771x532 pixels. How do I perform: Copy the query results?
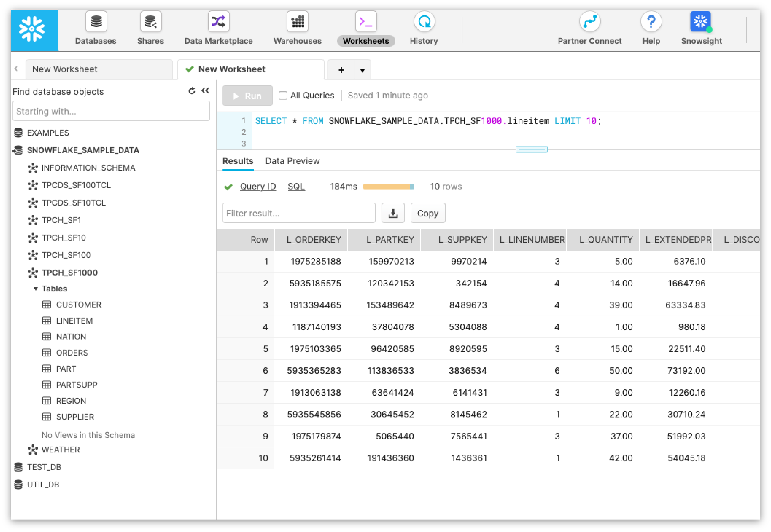click(x=428, y=213)
